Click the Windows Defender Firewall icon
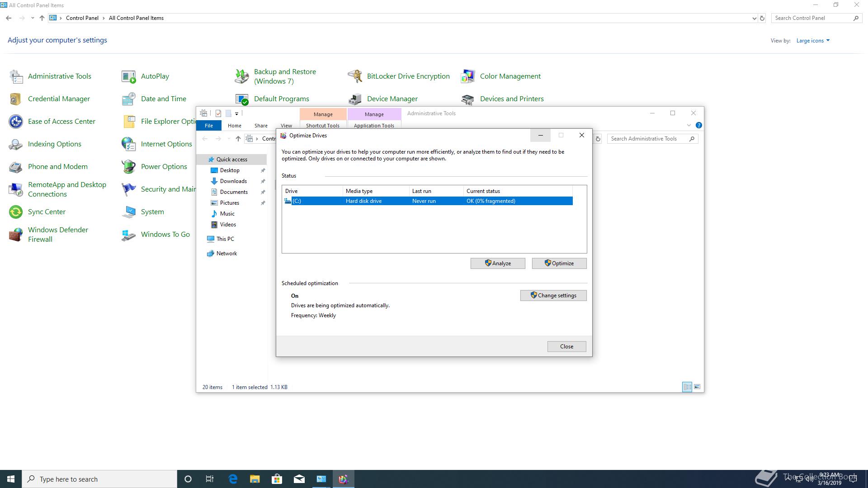The image size is (868, 488). (16, 235)
